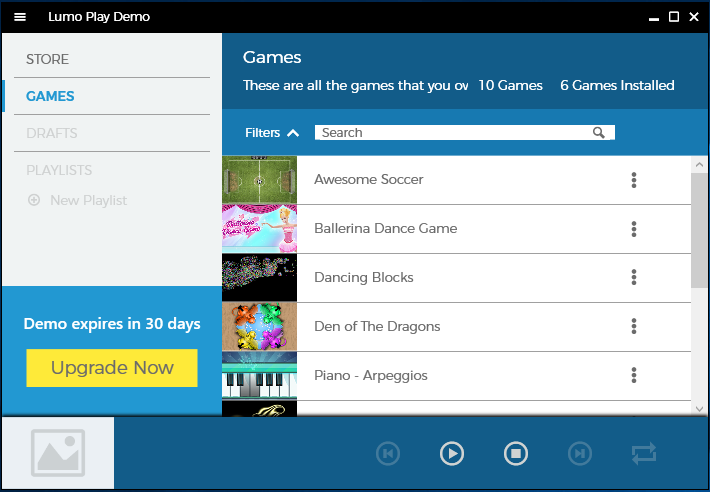
Task: Open DRAFTS in the sidebar
Action: click(x=52, y=133)
